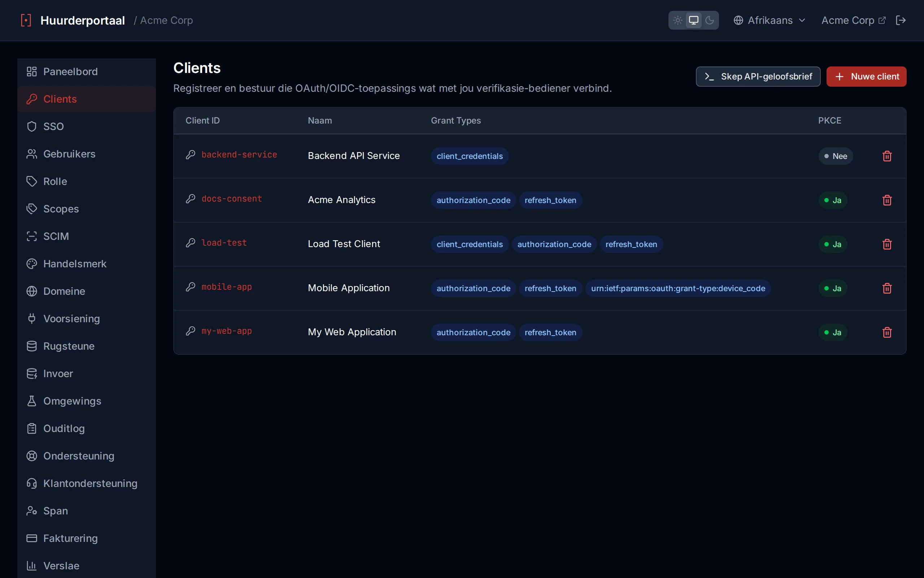Viewport: 924px width, 578px height.
Task: Open the load-test client ID
Action: [224, 243]
